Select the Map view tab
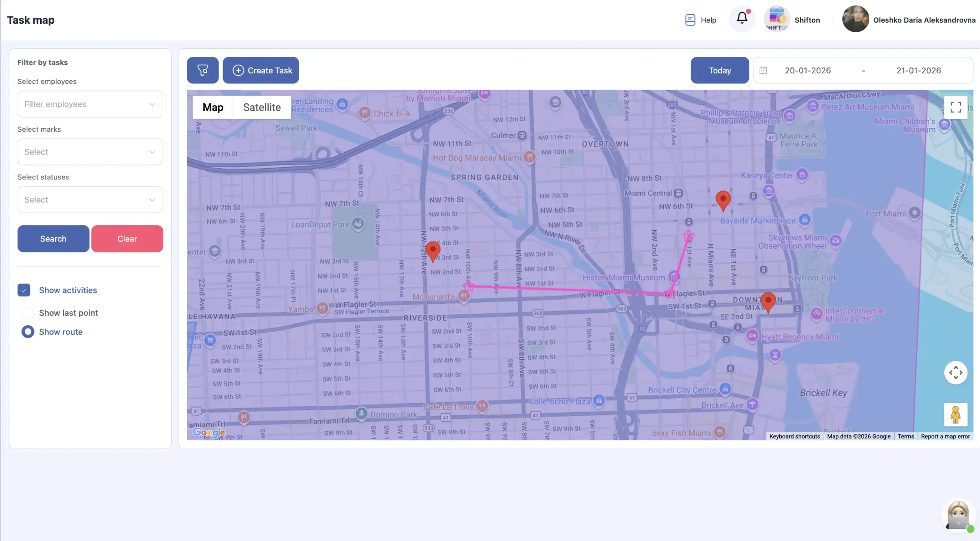This screenshot has width=980, height=541. (213, 108)
